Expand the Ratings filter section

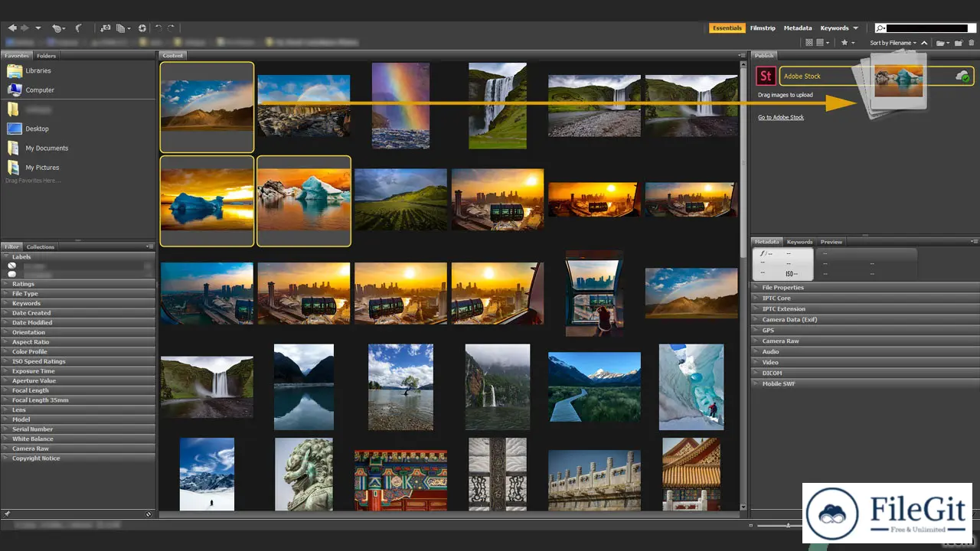coord(6,284)
